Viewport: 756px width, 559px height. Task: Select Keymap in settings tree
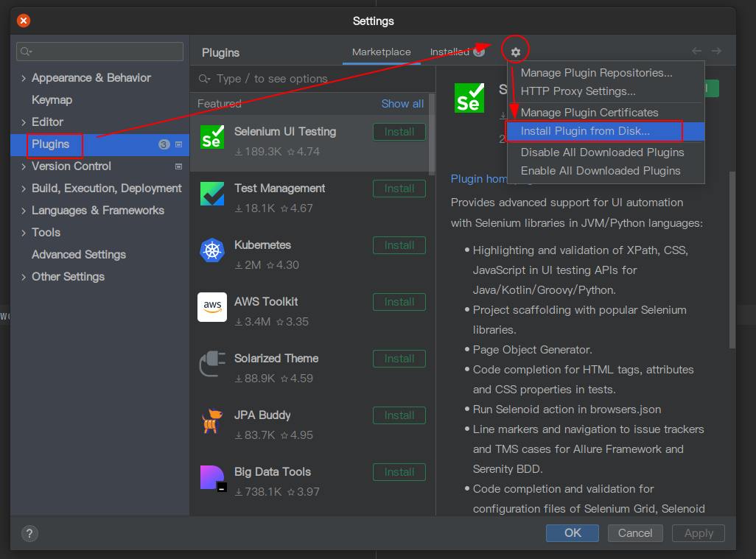coord(52,100)
